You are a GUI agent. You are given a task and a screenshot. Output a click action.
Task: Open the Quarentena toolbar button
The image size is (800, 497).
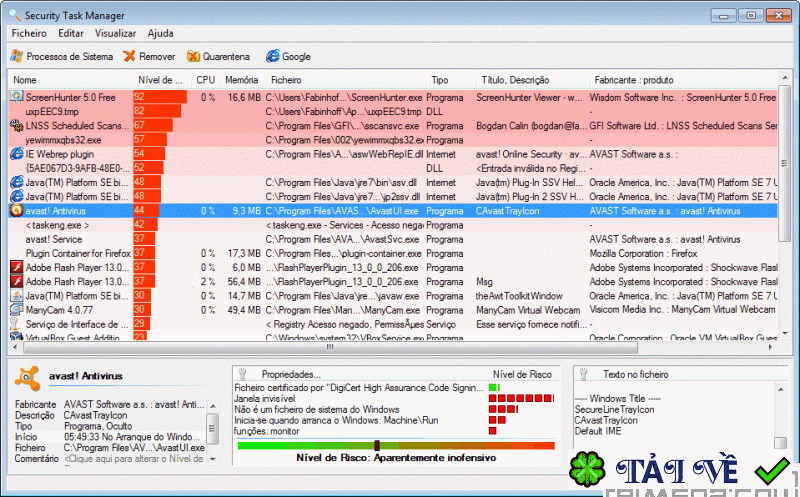(x=218, y=56)
